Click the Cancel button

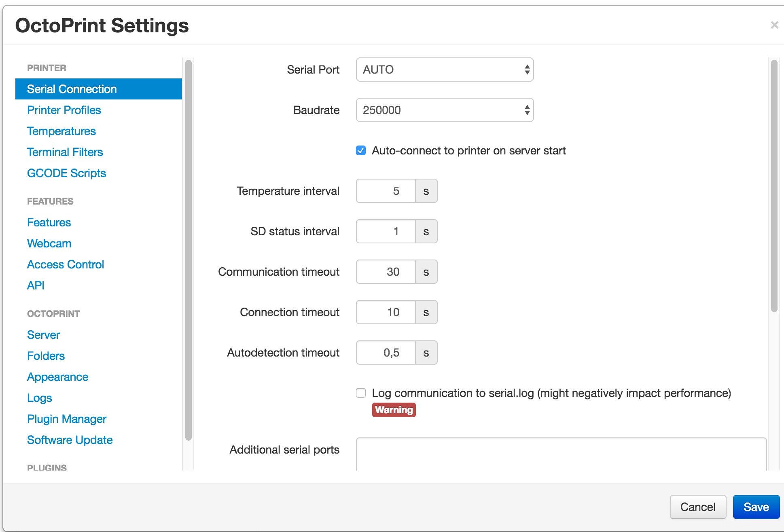(697, 507)
